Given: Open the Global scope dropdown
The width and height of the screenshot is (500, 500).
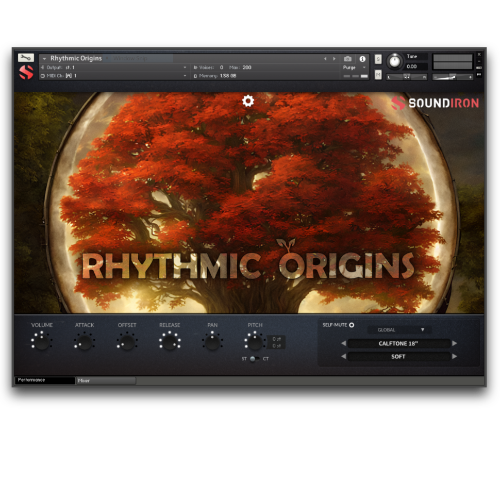Looking at the screenshot, I should [399, 330].
